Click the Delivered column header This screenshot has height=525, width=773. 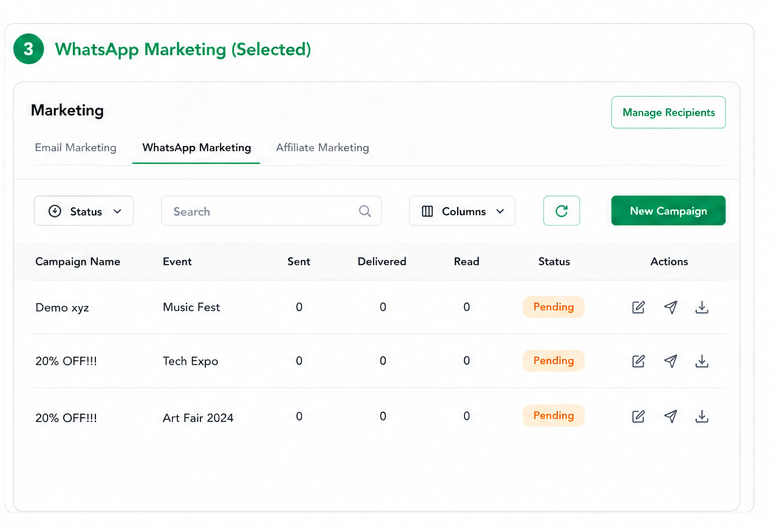pos(382,261)
